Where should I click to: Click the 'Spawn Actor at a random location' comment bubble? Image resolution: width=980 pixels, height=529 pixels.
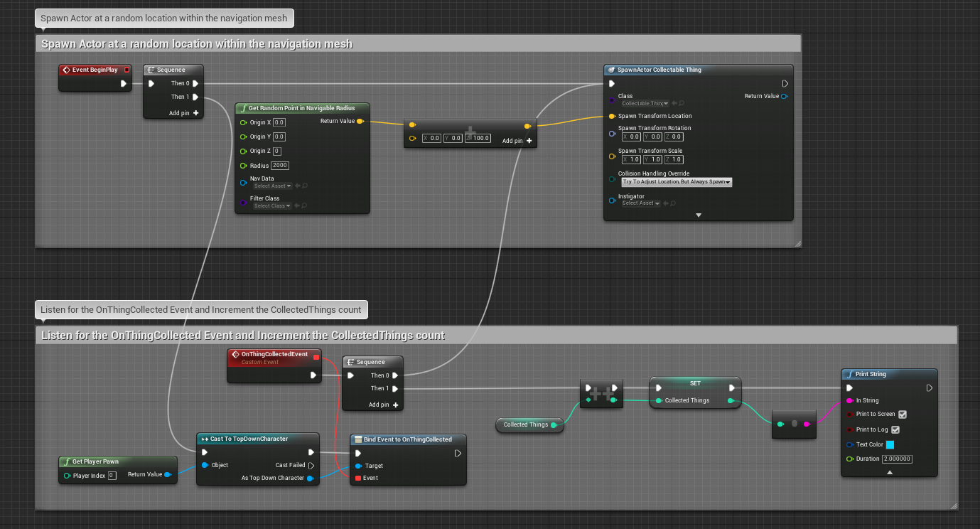point(164,18)
